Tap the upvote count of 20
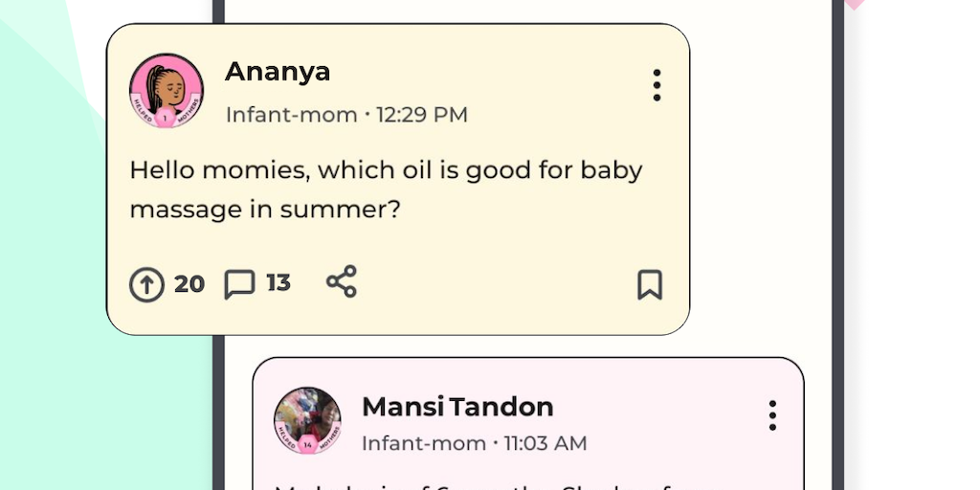Viewport: 980px width, 490px height. [x=189, y=284]
